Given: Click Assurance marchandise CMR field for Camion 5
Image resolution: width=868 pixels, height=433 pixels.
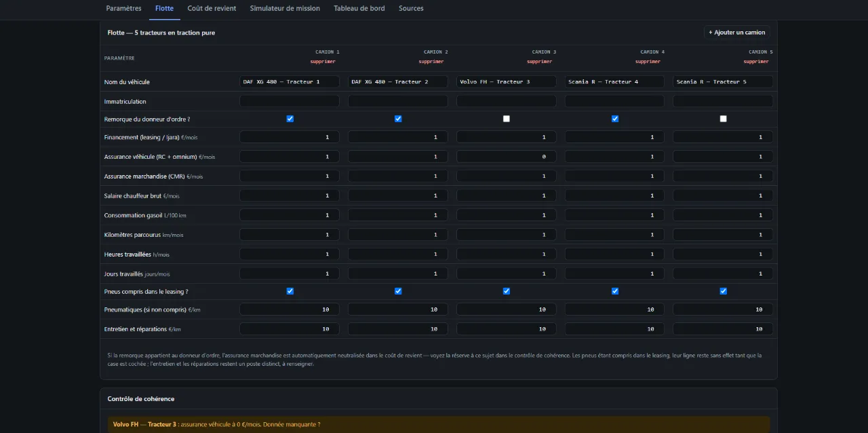Looking at the screenshot, I should [723, 176].
